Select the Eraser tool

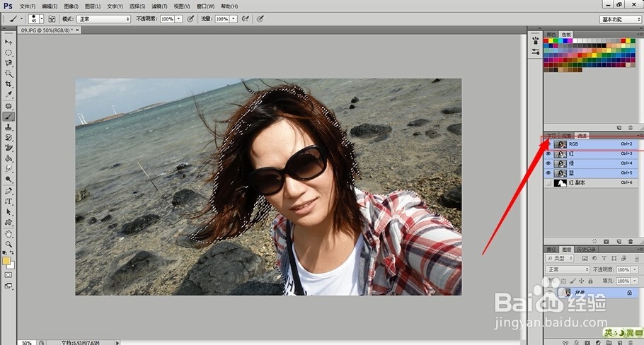click(x=8, y=148)
